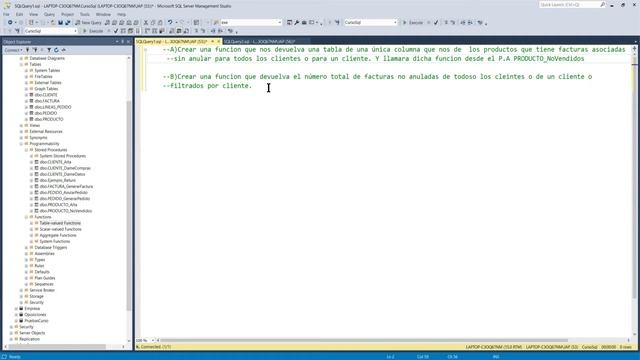
Task: Select dbo.FACTURA_GeneraFactura stored procedure
Action: pyautogui.click(x=66, y=187)
